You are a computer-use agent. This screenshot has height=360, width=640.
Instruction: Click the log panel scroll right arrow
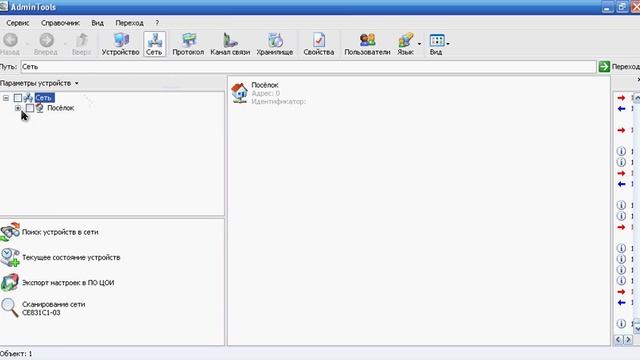628,340
